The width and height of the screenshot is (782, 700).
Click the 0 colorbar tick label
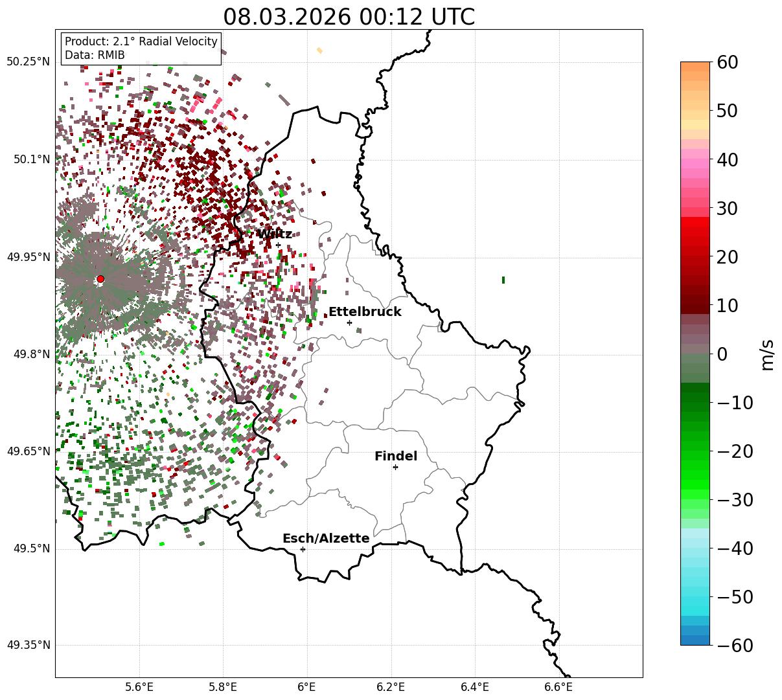coord(722,354)
